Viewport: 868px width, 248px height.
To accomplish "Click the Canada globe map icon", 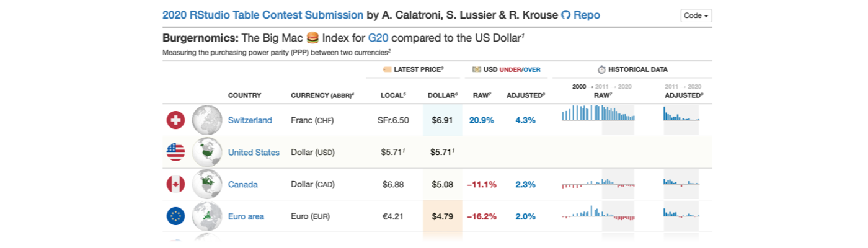I will pos(207,184).
